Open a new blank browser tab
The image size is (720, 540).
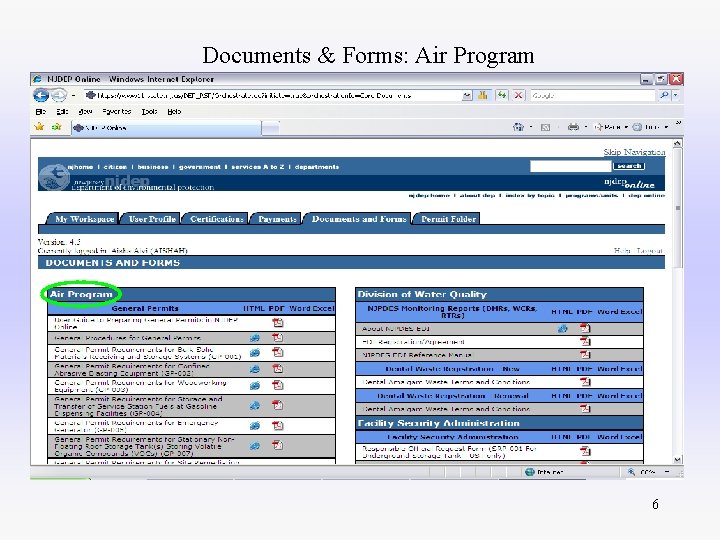tap(270, 129)
